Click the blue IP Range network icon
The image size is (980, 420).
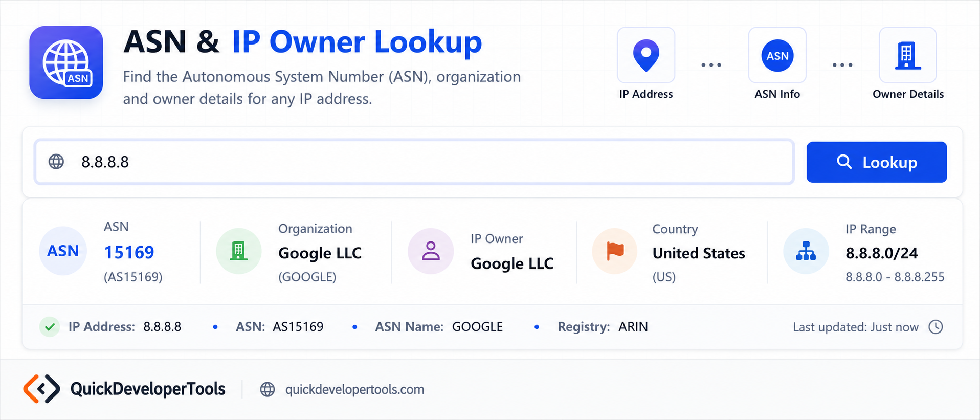click(x=806, y=251)
